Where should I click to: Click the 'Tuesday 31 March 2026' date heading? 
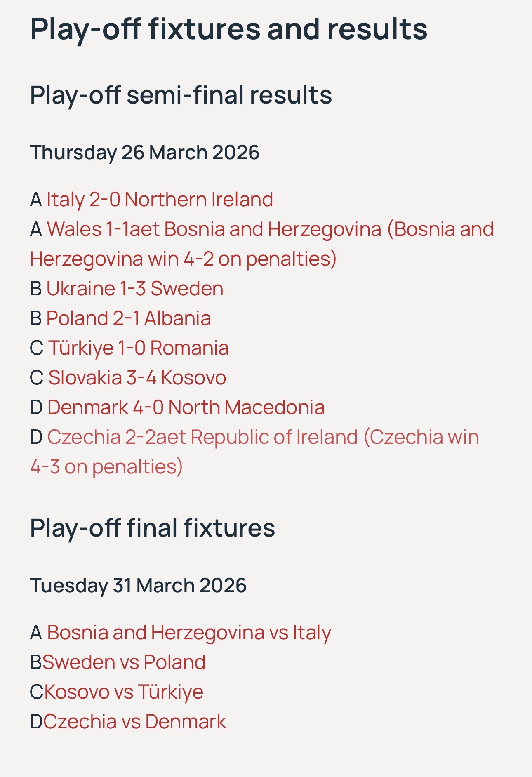(138, 585)
